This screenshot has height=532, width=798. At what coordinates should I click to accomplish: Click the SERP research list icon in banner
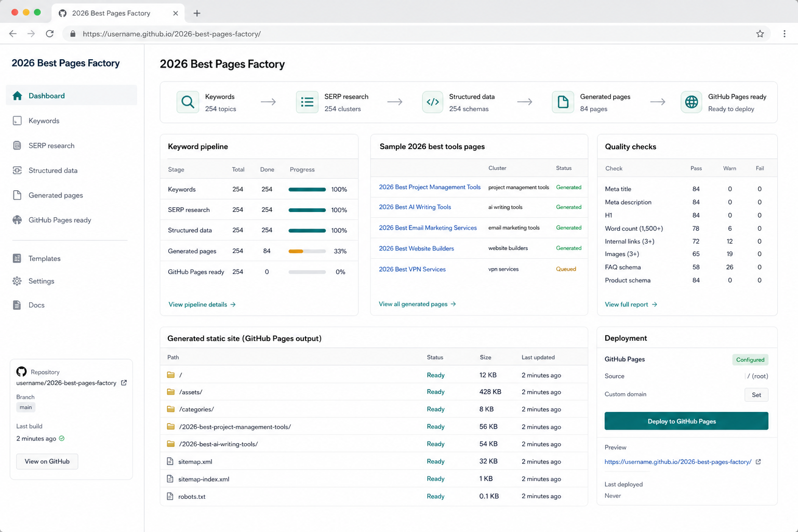(x=307, y=102)
